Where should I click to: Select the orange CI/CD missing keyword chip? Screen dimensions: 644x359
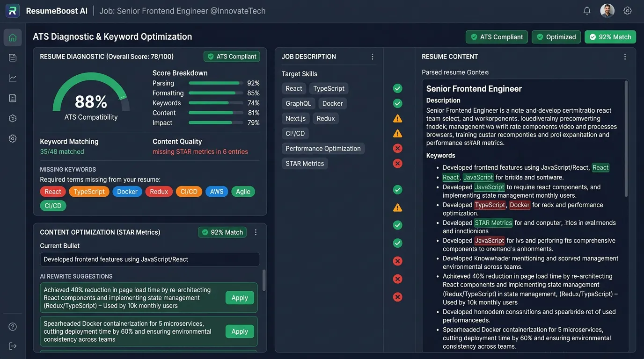coord(189,192)
